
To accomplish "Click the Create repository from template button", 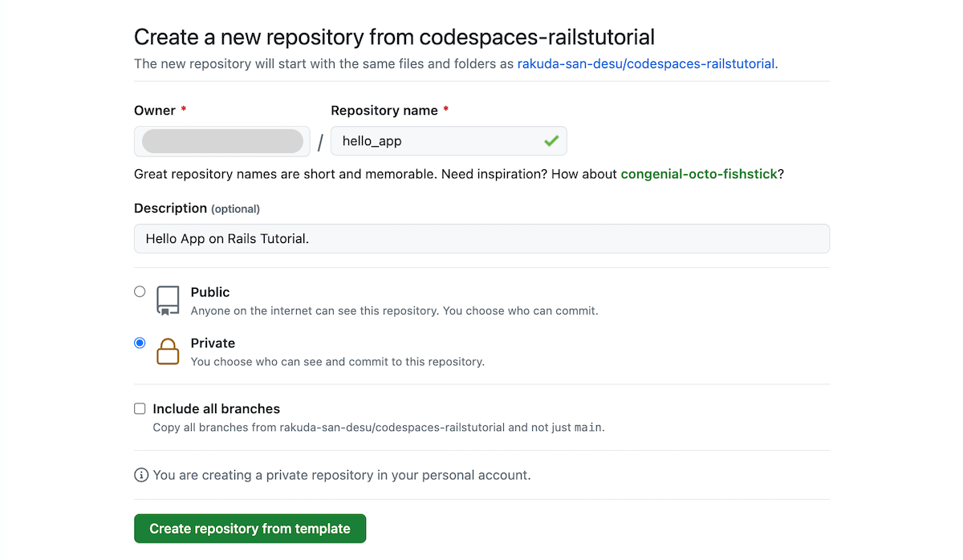I will click(250, 529).
